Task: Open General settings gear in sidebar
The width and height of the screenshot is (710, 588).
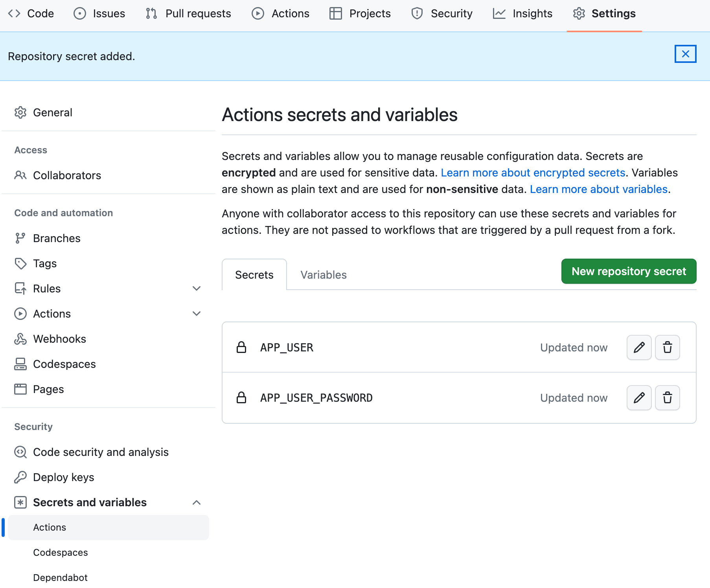Action: tap(20, 112)
